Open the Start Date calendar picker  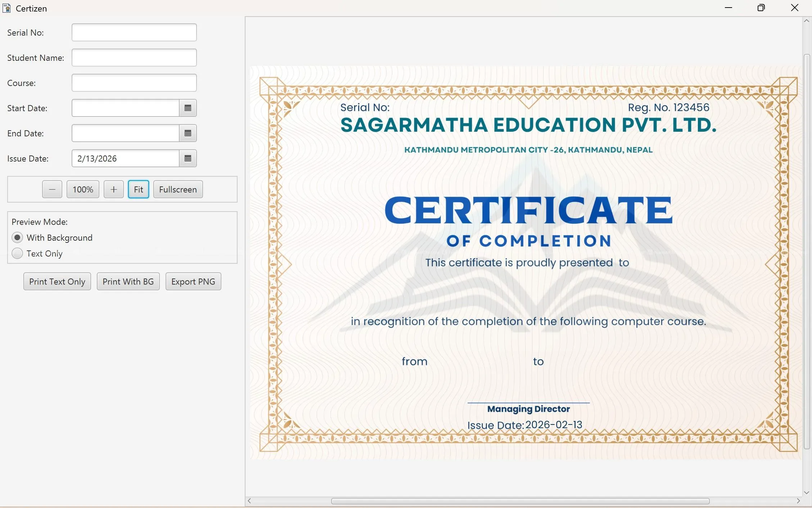[x=188, y=108]
